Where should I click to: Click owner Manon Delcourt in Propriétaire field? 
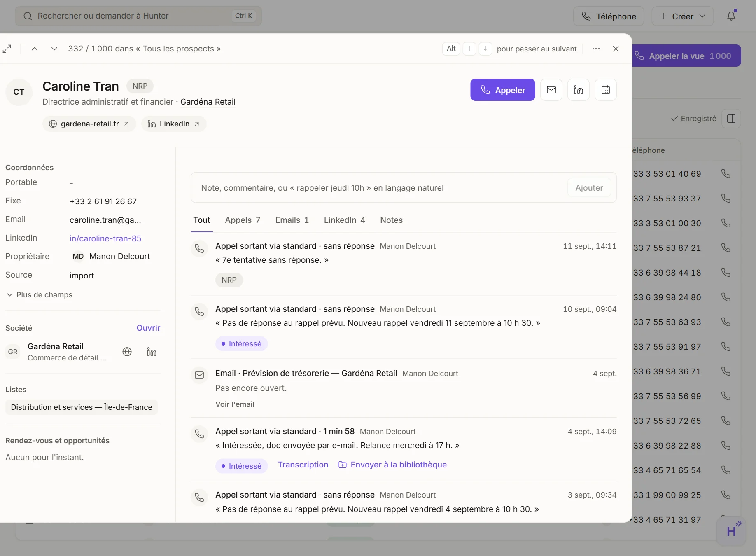tap(111, 256)
